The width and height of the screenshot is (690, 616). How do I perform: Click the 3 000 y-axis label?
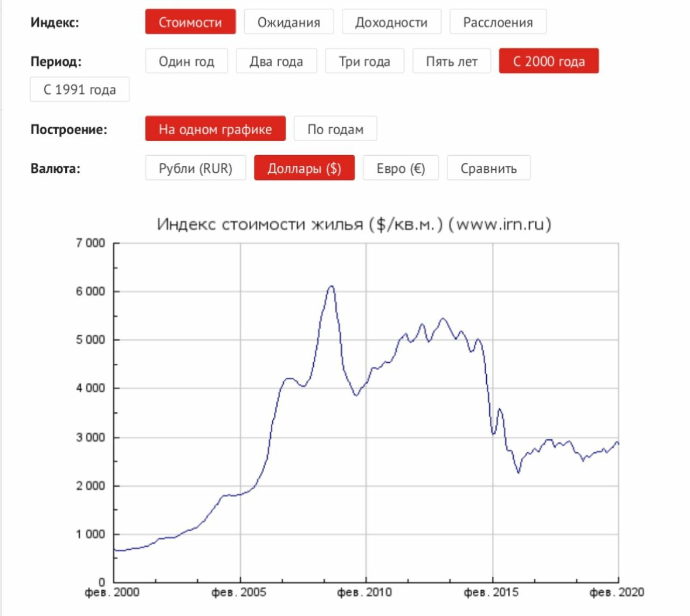pos(91,437)
